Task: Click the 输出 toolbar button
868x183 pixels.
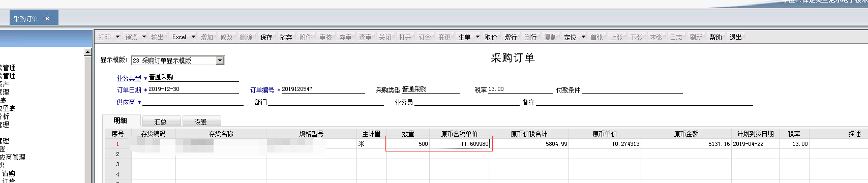Action: 158,37
